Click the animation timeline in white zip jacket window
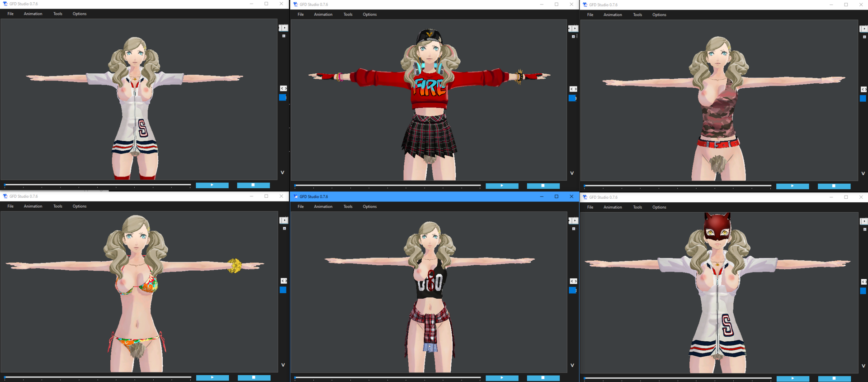This screenshot has width=868, height=382. click(x=97, y=185)
